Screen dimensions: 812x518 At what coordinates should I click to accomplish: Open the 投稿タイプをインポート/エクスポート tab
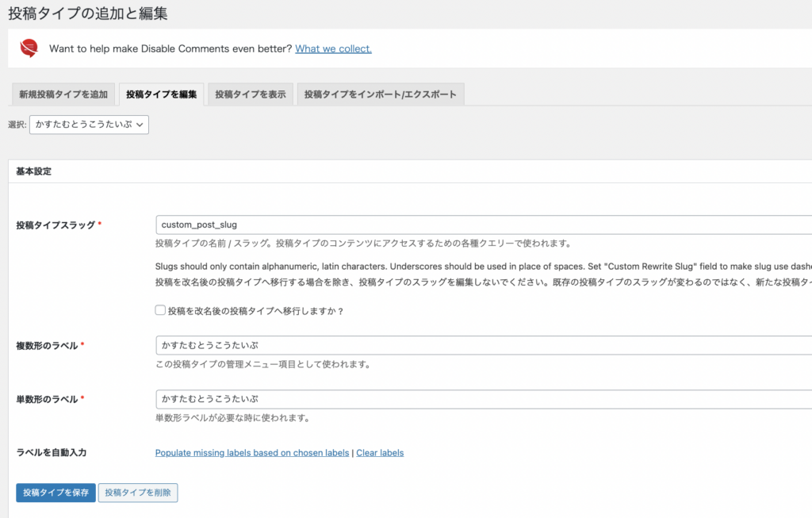(x=380, y=94)
